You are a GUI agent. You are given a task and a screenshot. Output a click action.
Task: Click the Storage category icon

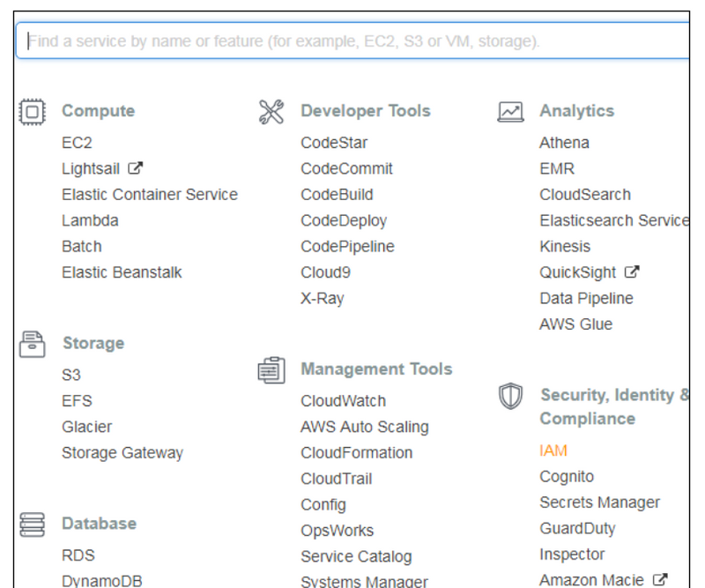click(x=32, y=343)
